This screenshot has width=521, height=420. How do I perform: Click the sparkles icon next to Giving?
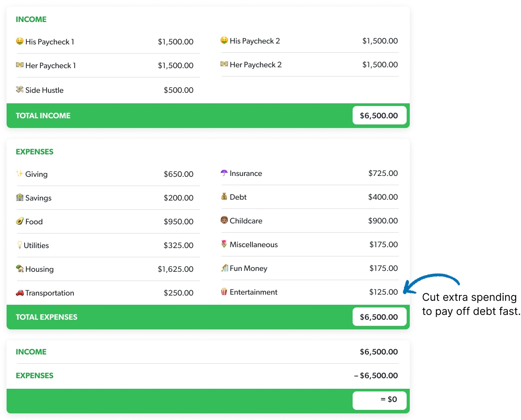click(x=20, y=174)
